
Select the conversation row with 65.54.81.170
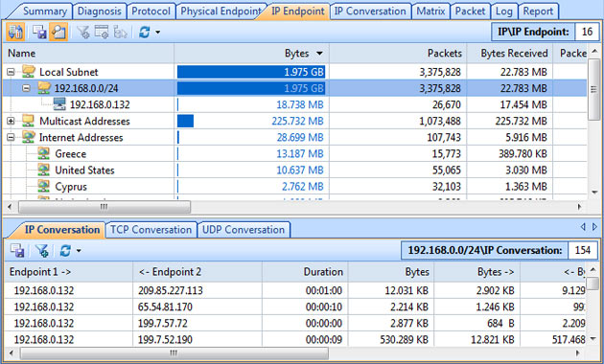point(294,307)
